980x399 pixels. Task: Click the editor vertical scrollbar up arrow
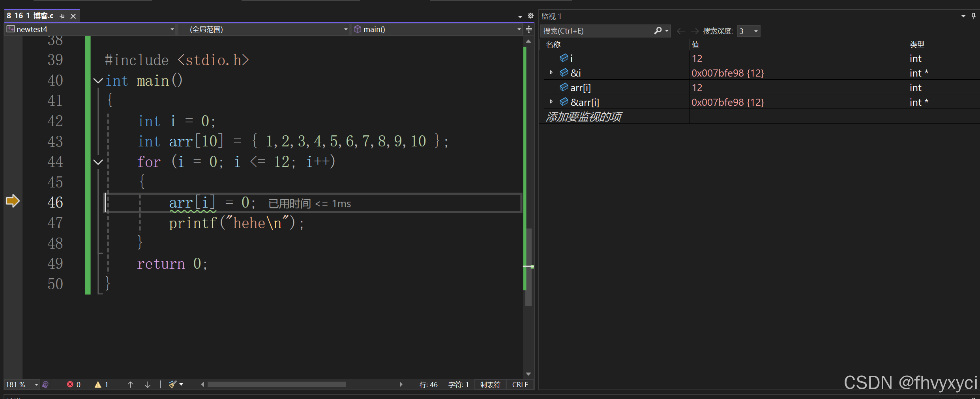(x=528, y=41)
